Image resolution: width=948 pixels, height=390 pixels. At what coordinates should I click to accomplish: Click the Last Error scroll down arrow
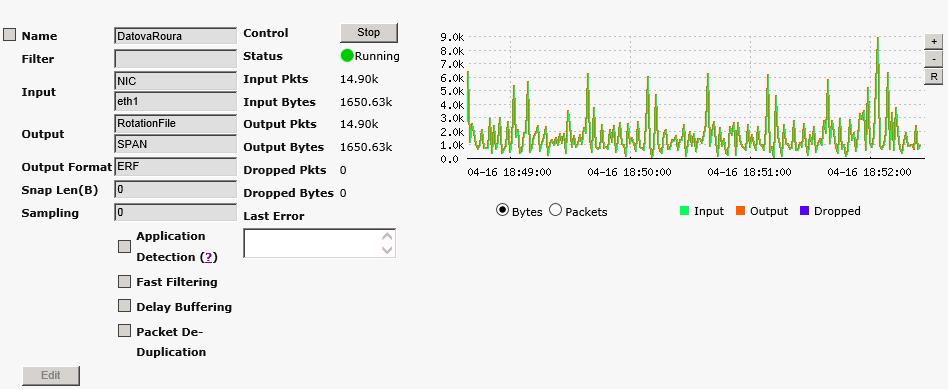(x=388, y=250)
